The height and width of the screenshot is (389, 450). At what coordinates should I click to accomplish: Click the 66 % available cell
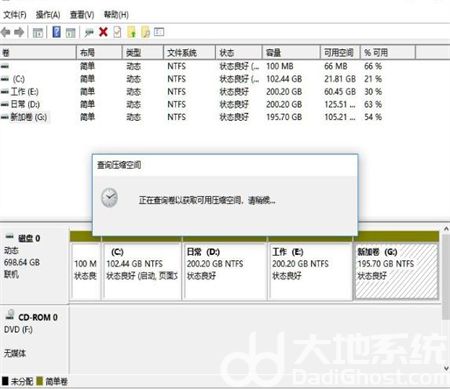(x=373, y=66)
